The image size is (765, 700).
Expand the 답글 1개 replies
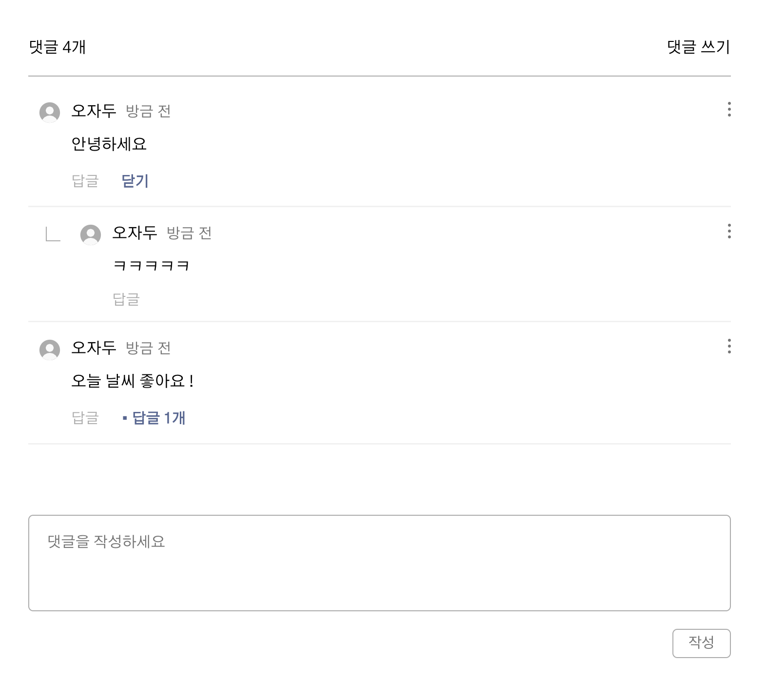(154, 418)
